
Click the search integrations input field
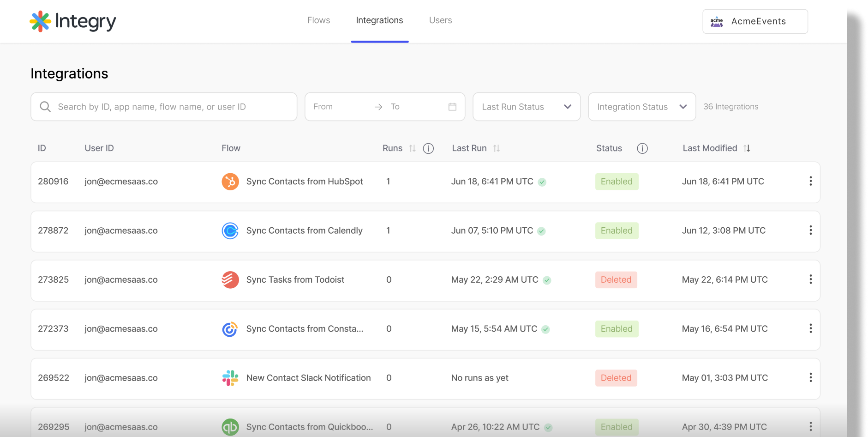pyautogui.click(x=164, y=107)
